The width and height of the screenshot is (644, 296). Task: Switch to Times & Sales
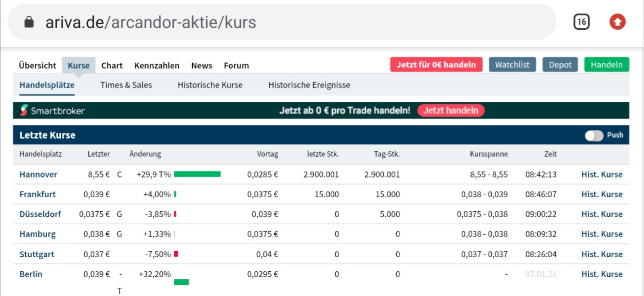(126, 85)
